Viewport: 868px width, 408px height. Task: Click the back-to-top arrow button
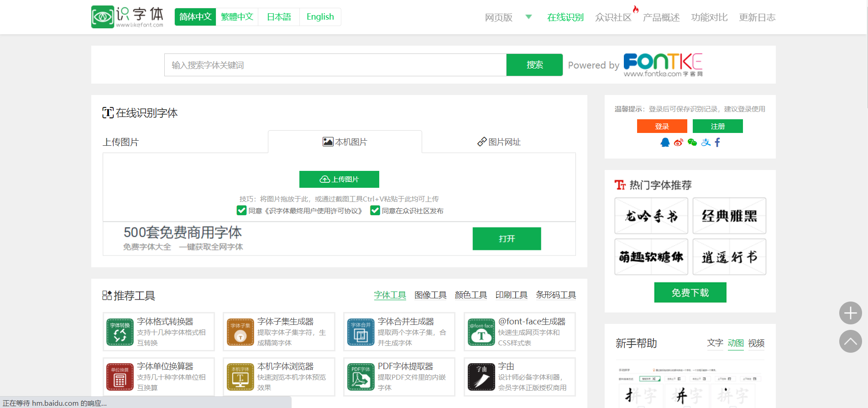[x=851, y=341]
